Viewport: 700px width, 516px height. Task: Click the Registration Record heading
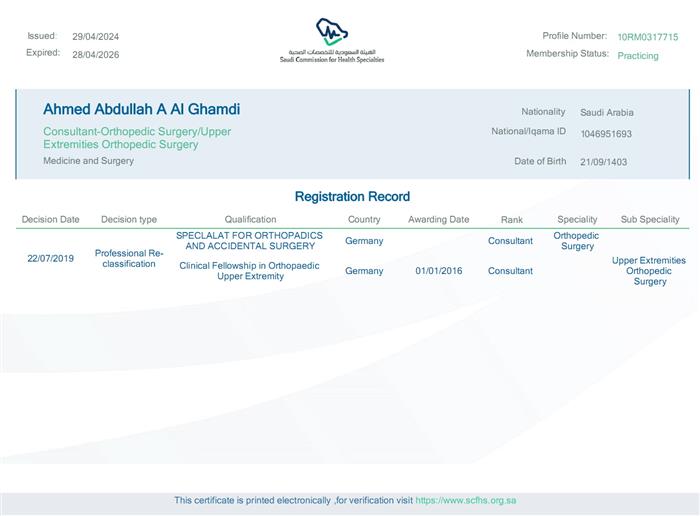[x=352, y=196]
